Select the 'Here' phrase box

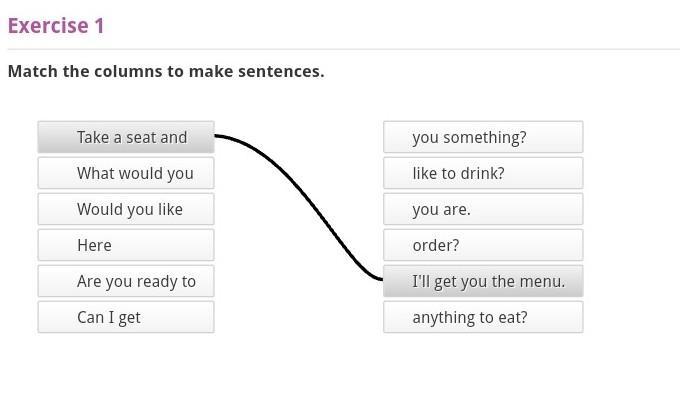click(x=126, y=245)
